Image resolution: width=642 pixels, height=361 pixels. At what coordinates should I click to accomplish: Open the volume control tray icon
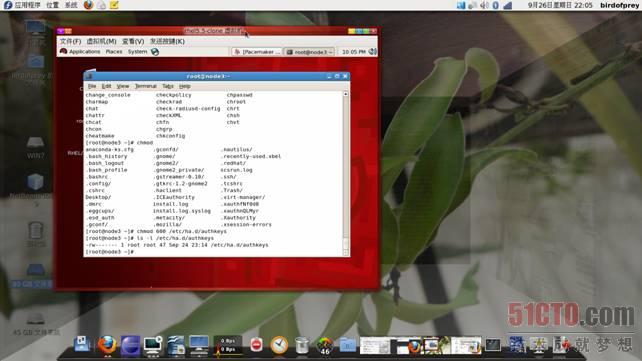(x=484, y=5)
